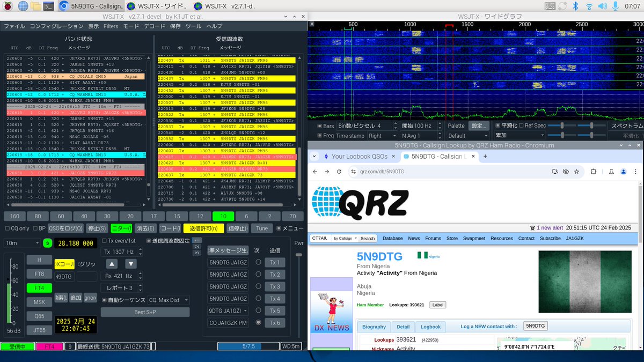Screen dimensions: 644x362
Task: Toggle the CQ only checkbox
Action: pyautogui.click(x=7, y=228)
